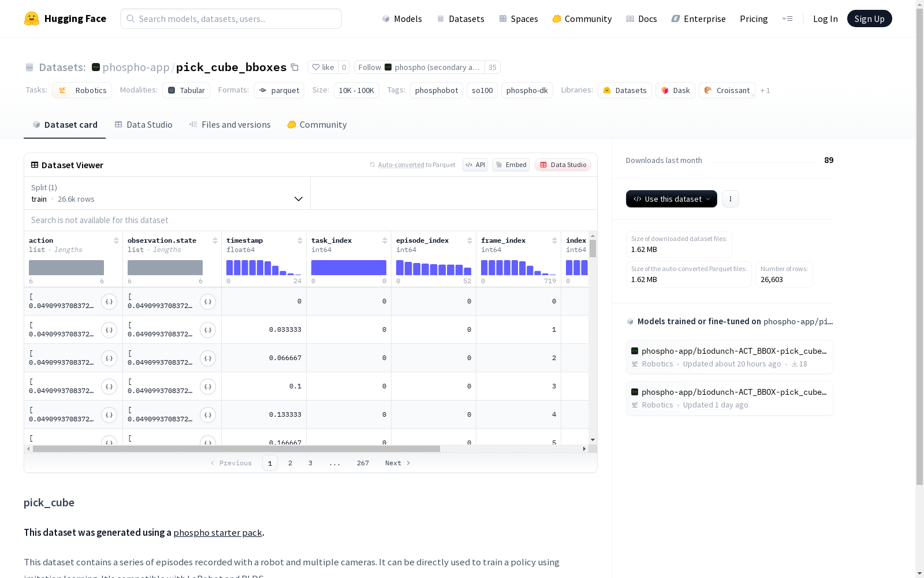This screenshot has height=578, width=924.
Task: Open the train split dropdown
Action: [167, 193]
